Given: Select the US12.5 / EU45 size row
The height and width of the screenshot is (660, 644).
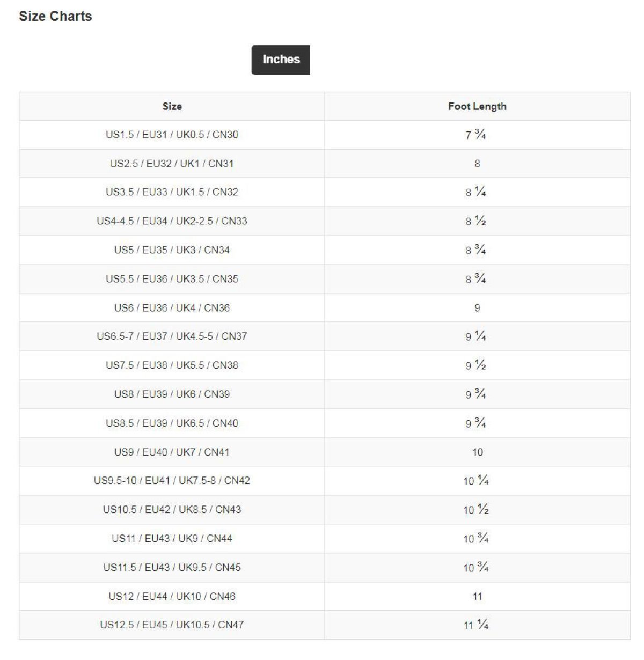Looking at the screenshot, I should tap(172, 625).
